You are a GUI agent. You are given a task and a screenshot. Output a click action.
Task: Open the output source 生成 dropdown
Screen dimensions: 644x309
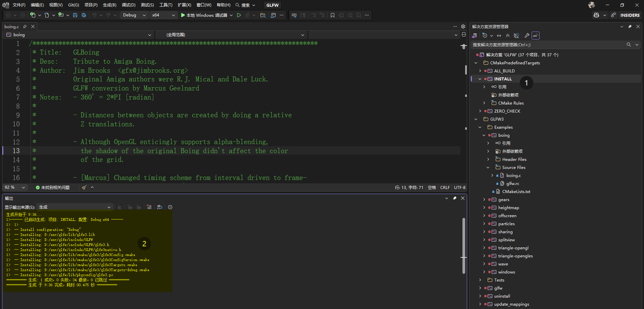tap(75, 207)
